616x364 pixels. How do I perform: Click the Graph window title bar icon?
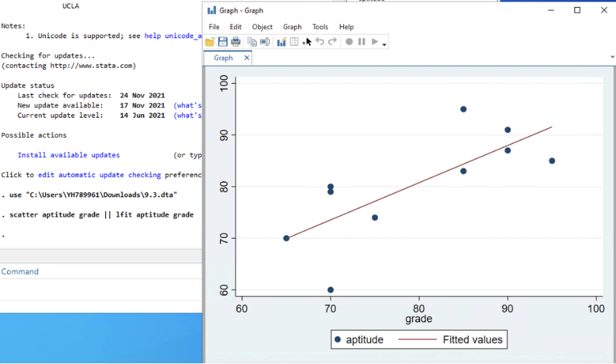212,10
